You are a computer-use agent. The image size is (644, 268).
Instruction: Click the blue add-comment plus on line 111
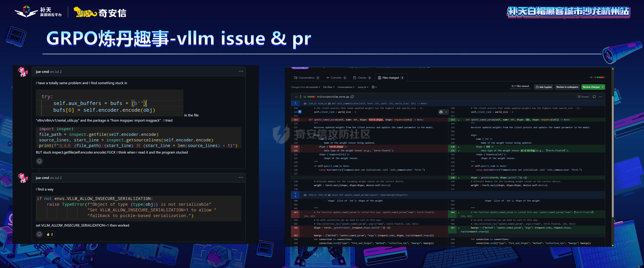tap(300, 112)
